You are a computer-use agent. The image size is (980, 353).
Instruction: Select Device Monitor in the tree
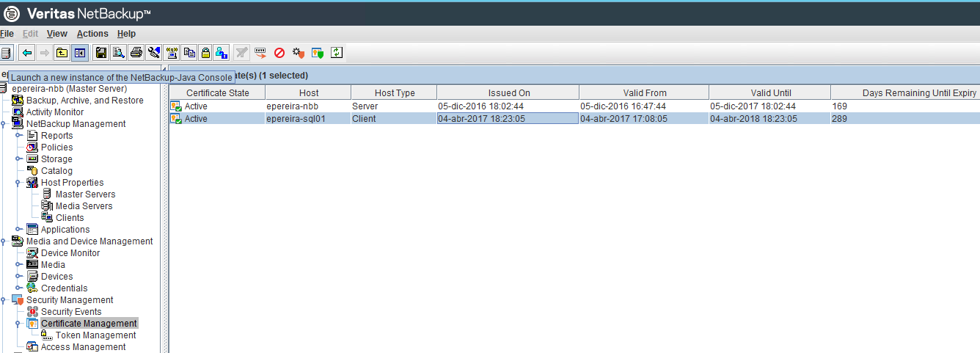70,253
